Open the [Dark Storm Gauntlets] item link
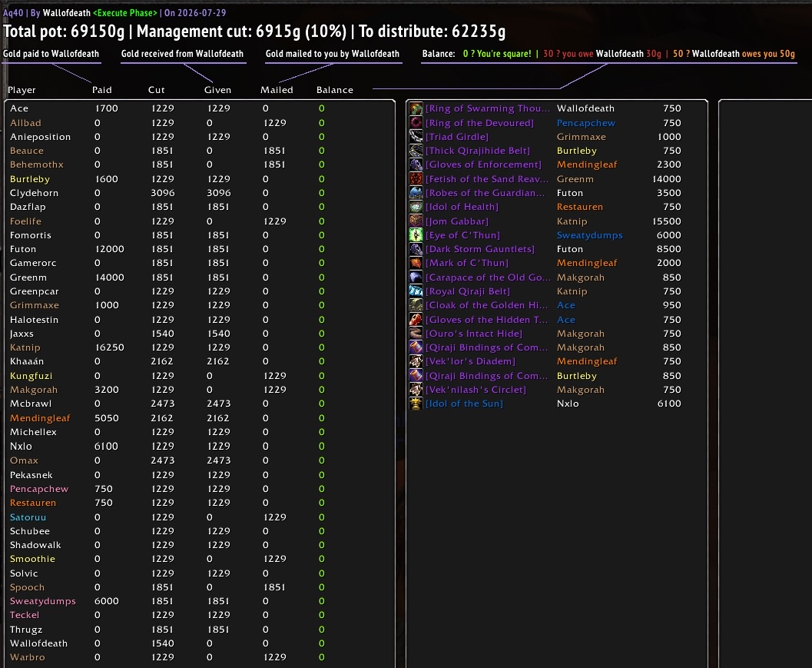This screenshot has width=812, height=668. (x=479, y=249)
